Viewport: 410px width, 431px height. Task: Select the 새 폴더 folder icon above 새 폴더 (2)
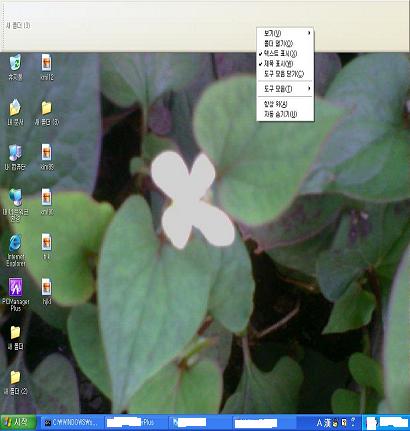coord(15,337)
